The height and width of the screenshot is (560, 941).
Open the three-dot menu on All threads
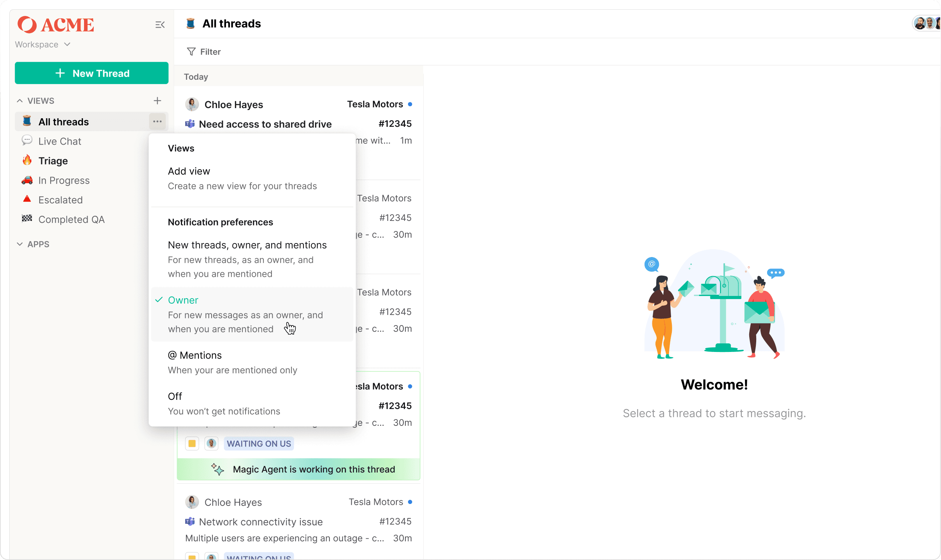tap(157, 122)
